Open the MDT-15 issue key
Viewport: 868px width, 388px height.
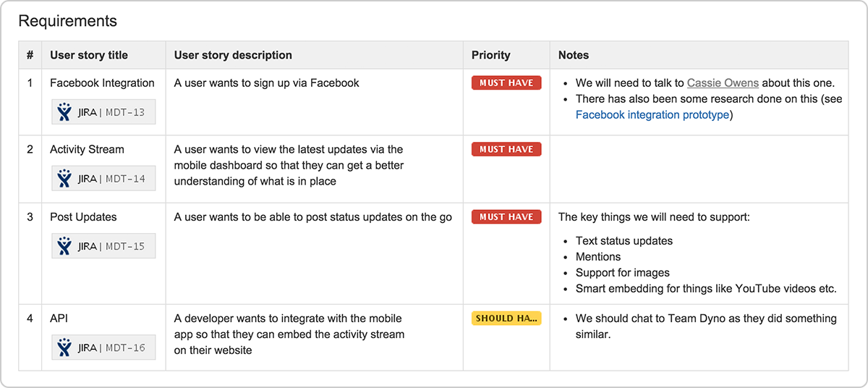[x=125, y=246]
